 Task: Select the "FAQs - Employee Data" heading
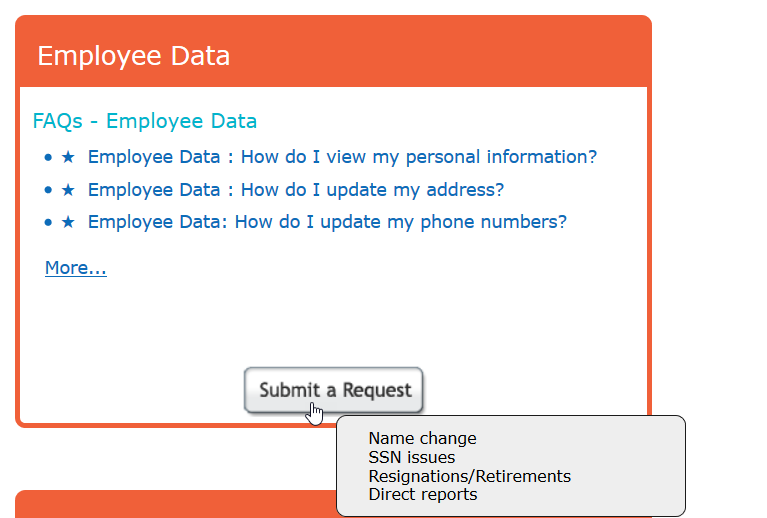coord(145,121)
